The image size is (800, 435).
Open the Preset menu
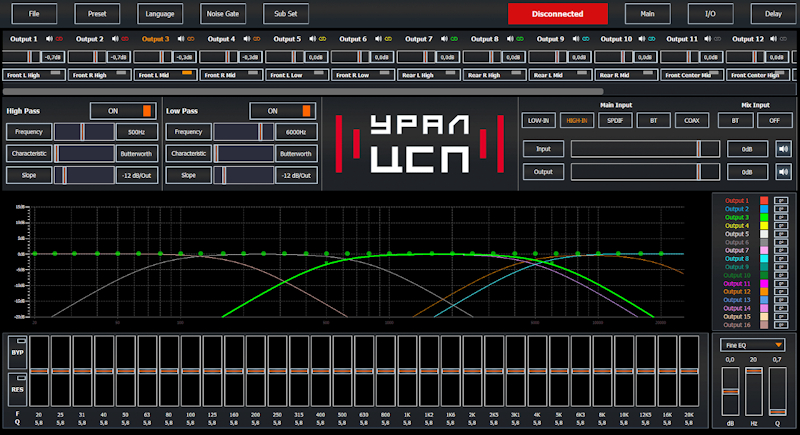click(97, 14)
